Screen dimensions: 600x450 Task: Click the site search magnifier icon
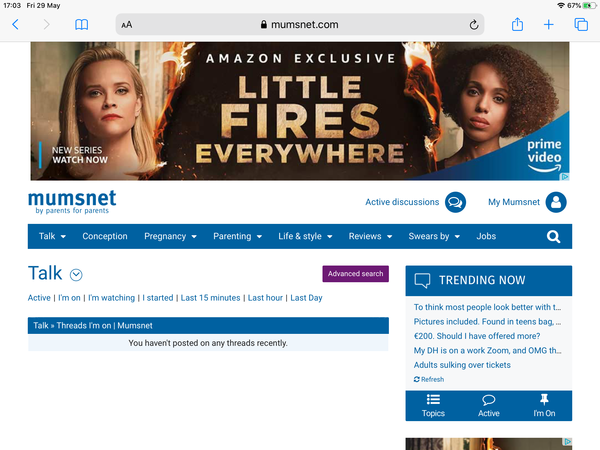click(x=554, y=237)
